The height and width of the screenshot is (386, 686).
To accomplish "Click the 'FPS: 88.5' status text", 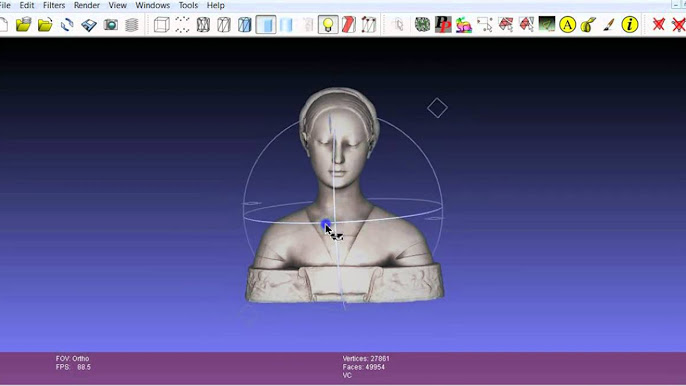I will click(x=73, y=367).
